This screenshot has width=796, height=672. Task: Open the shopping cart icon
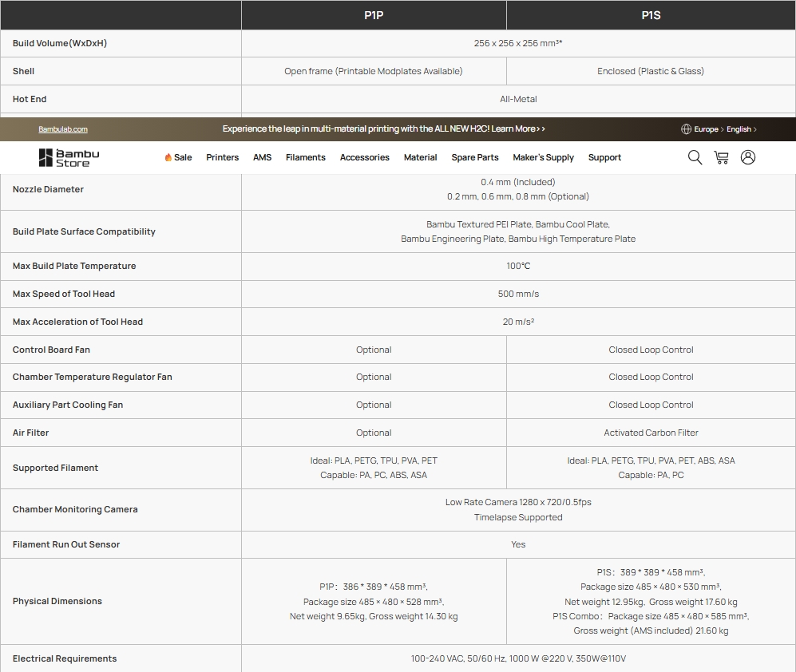(721, 157)
